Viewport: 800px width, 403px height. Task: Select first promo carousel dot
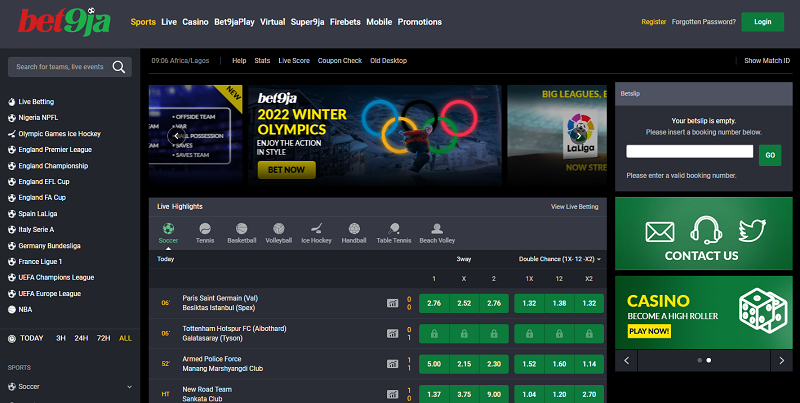pos(699,360)
